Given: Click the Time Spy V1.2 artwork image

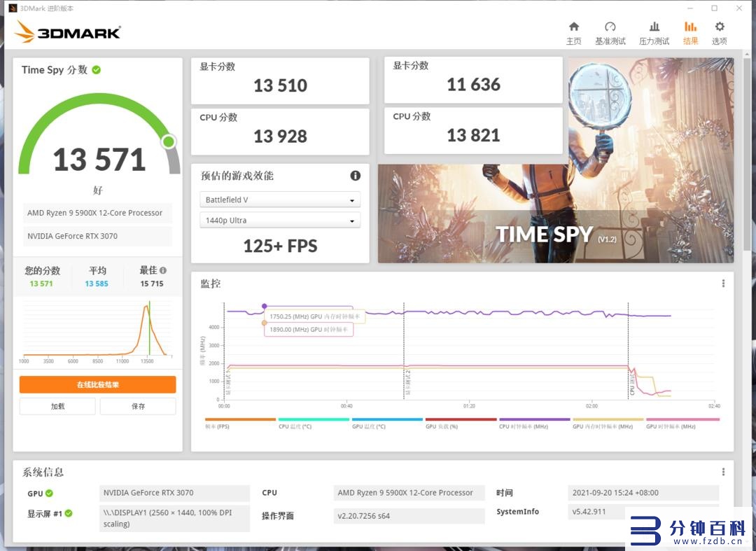Looking at the screenshot, I should (x=555, y=213).
